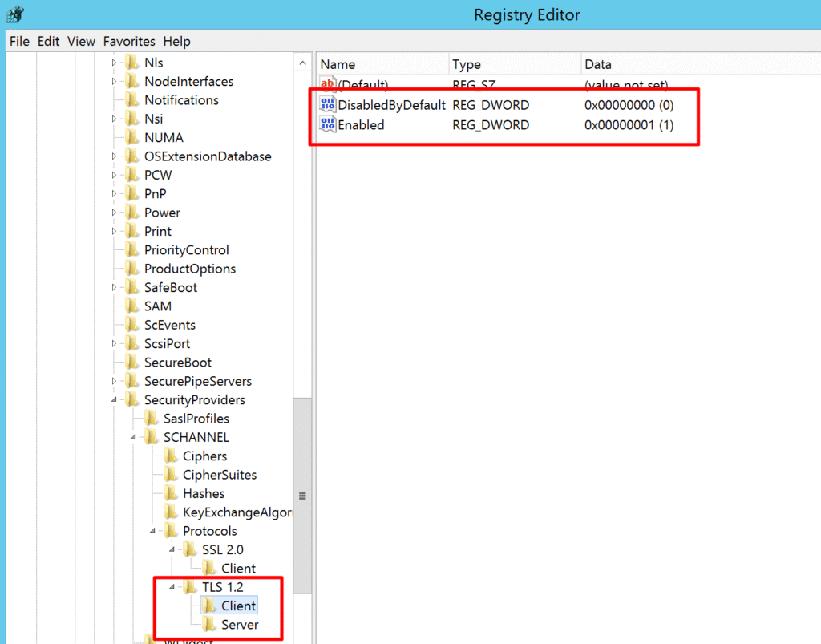Select the Server folder icon under TLS 1.2
821x644 pixels.
click(x=208, y=625)
